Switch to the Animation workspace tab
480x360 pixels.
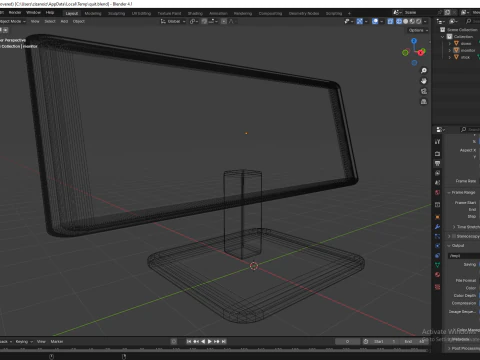coord(218,13)
